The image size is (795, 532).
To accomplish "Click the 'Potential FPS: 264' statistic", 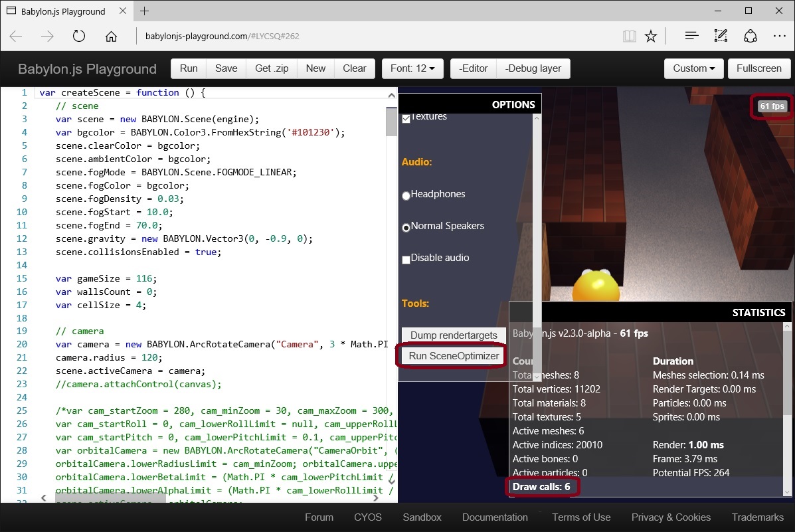I will 691,473.
